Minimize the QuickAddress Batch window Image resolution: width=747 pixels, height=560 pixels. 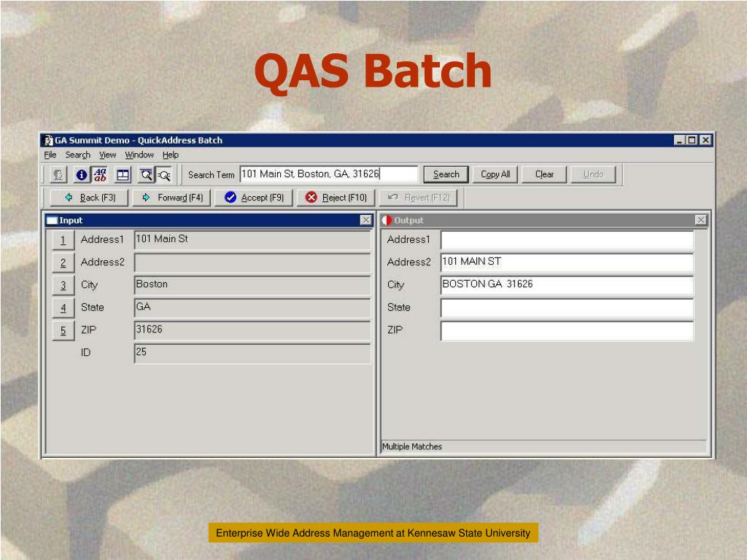click(x=680, y=140)
